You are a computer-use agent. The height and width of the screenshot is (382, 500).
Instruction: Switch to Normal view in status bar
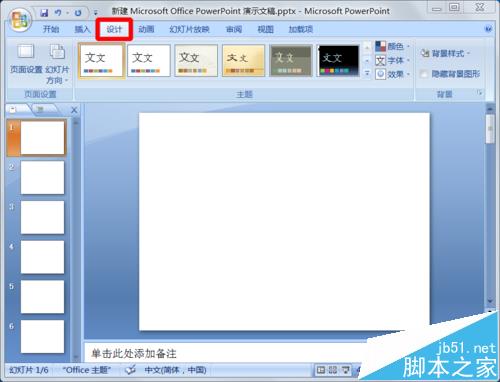click(x=321, y=370)
